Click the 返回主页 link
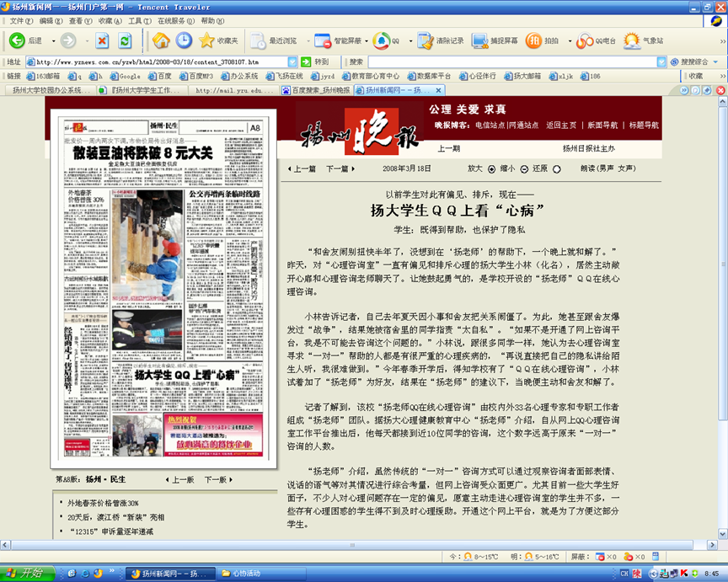The image size is (728, 582). [x=561, y=125]
